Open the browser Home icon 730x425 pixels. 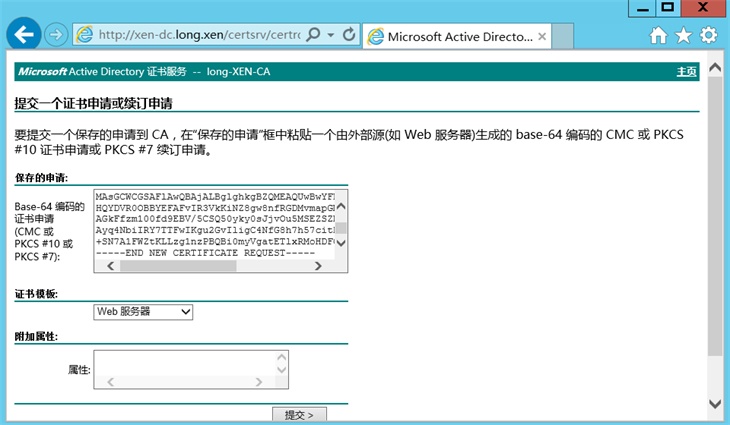tap(658, 35)
